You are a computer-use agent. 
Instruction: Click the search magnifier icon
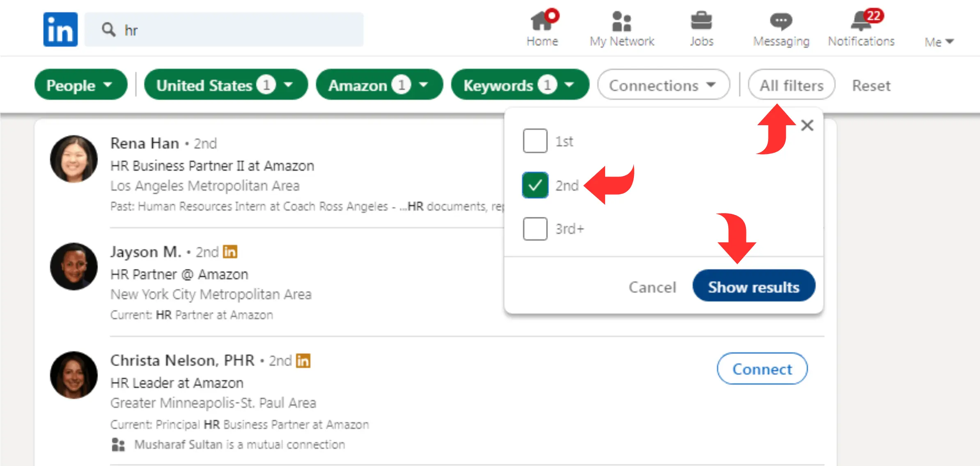[x=108, y=30]
